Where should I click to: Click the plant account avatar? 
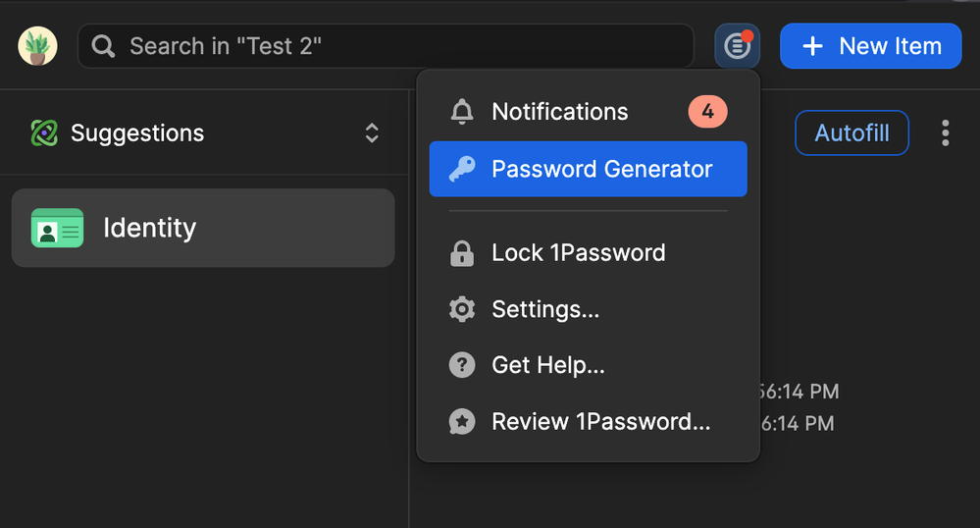pos(37,46)
